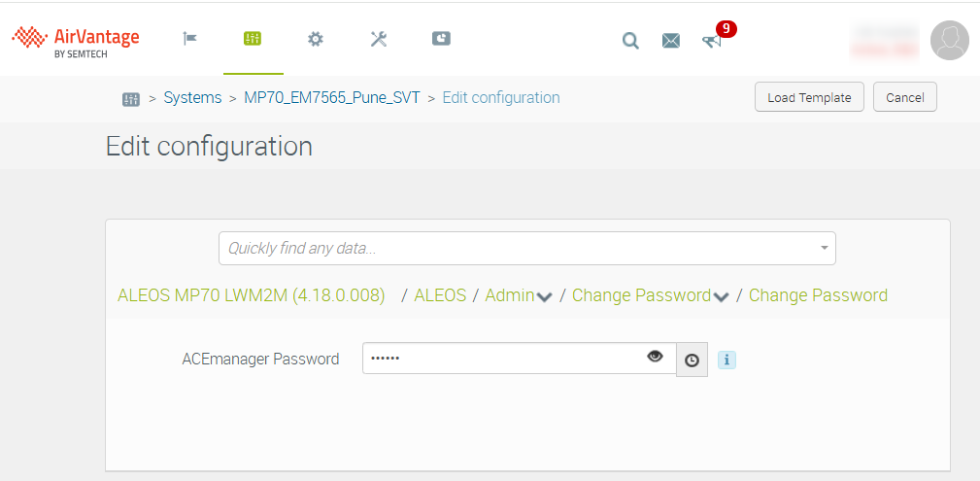The width and height of the screenshot is (980, 481).
Task: Open the gear Configure section icon
Action: (x=316, y=39)
